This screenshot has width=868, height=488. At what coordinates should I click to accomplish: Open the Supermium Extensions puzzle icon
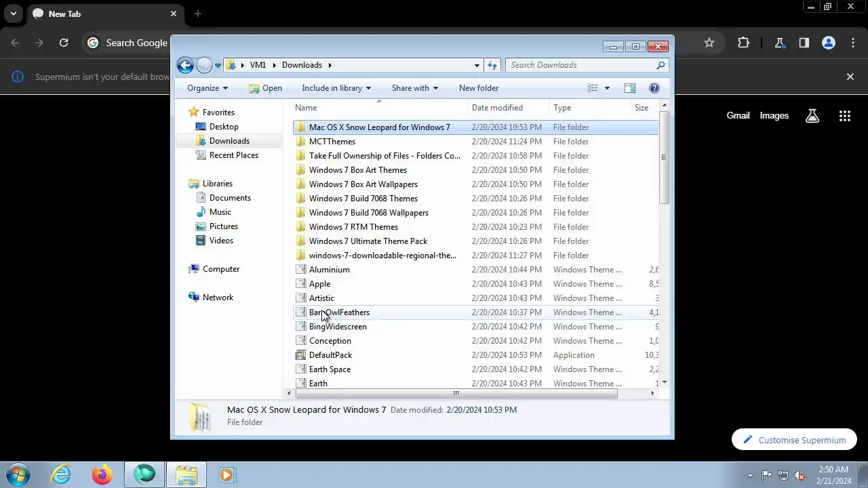tap(743, 43)
